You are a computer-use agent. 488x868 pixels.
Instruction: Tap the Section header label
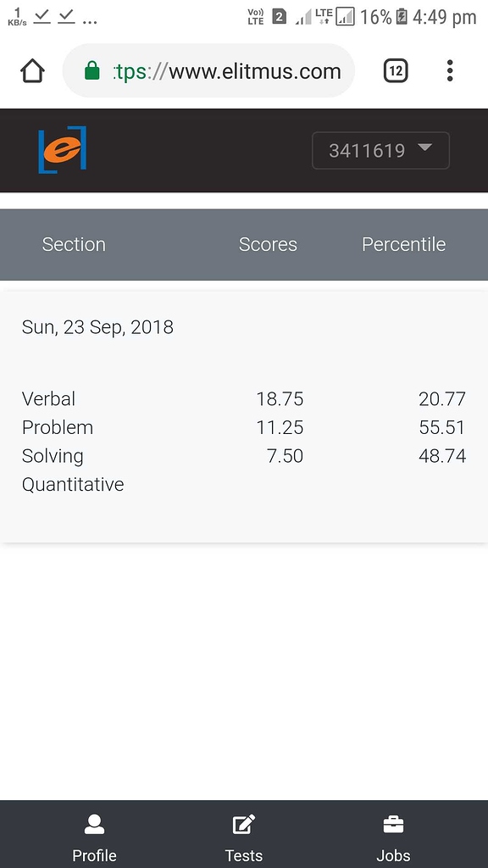pos(74,244)
